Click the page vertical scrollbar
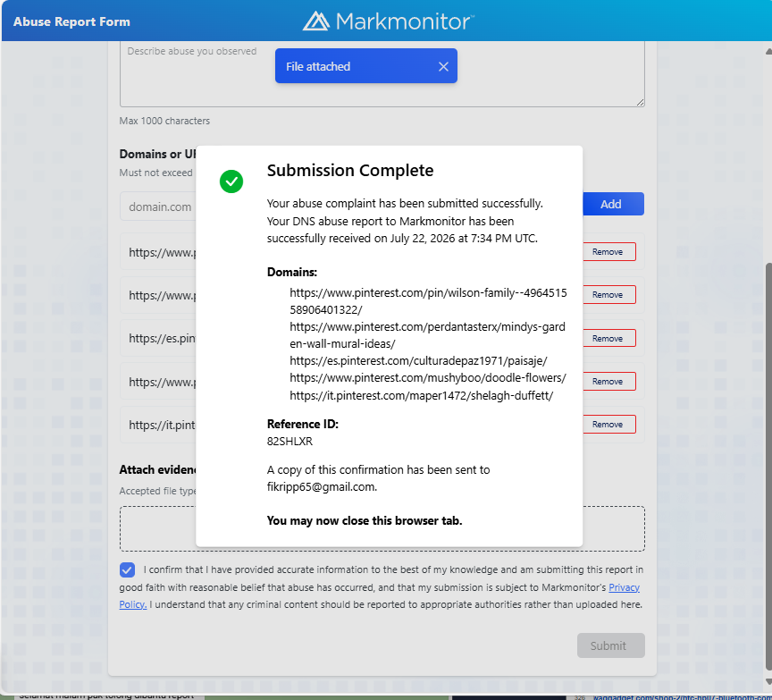 [768, 466]
